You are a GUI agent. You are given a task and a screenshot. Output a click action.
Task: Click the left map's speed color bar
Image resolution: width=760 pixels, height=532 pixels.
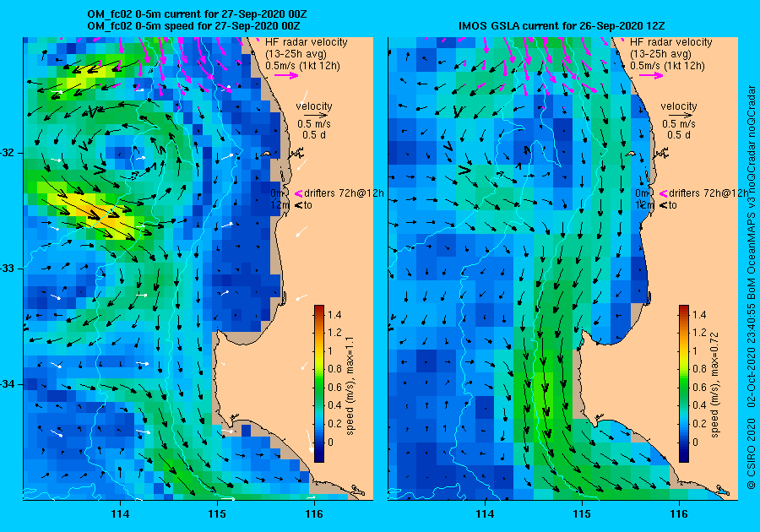319,383
